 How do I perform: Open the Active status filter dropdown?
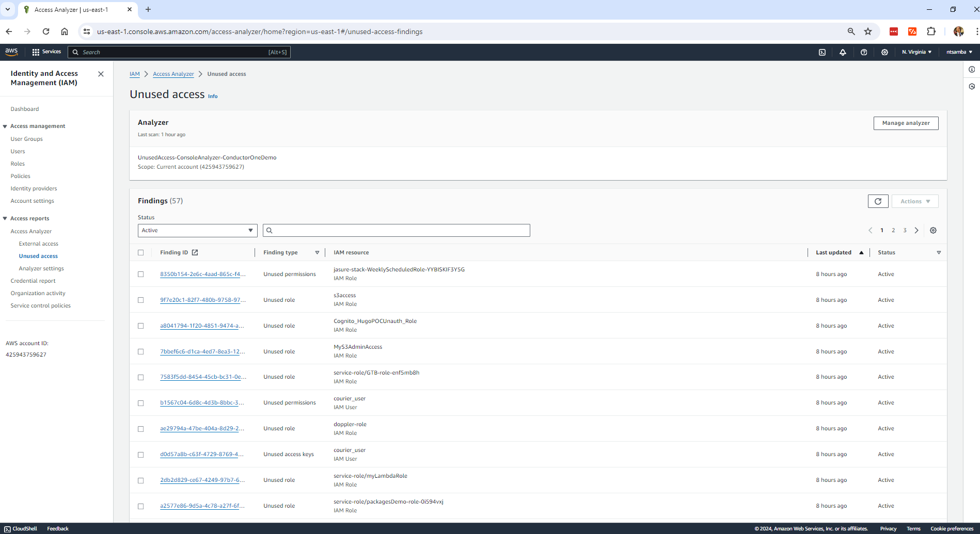pyautogui.click(x=197, y=231)
